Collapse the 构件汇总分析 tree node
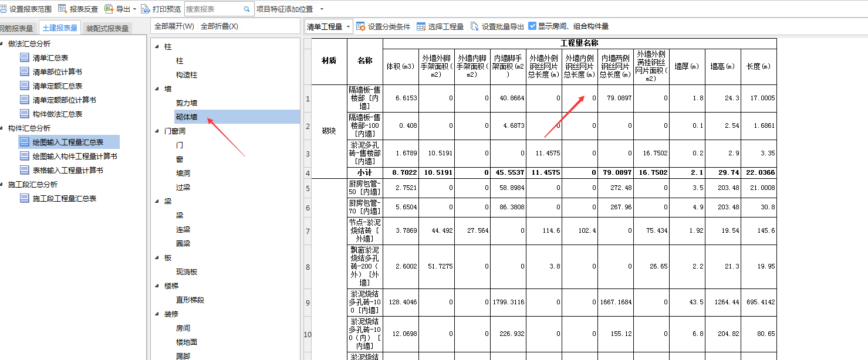Screen dimensions: 868x360 [x=2, y=128]
